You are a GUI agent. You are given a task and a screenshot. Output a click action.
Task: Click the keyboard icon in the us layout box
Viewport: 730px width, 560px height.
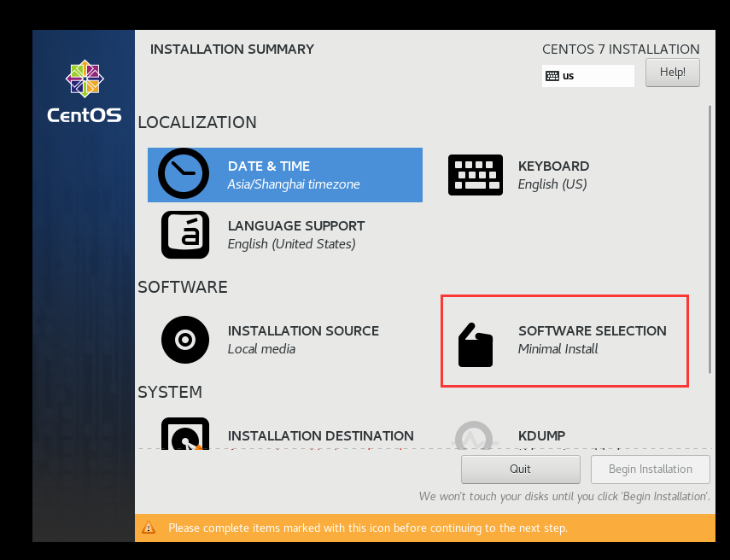(552, 76)
